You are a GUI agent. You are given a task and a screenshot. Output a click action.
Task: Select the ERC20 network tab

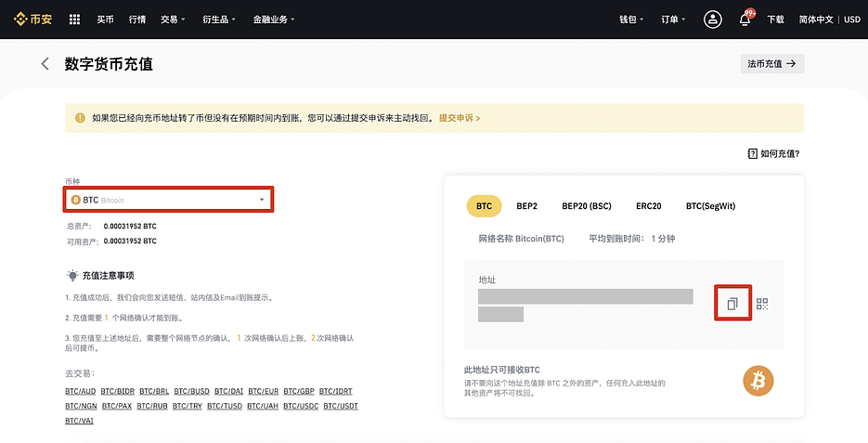click(649, 206)
